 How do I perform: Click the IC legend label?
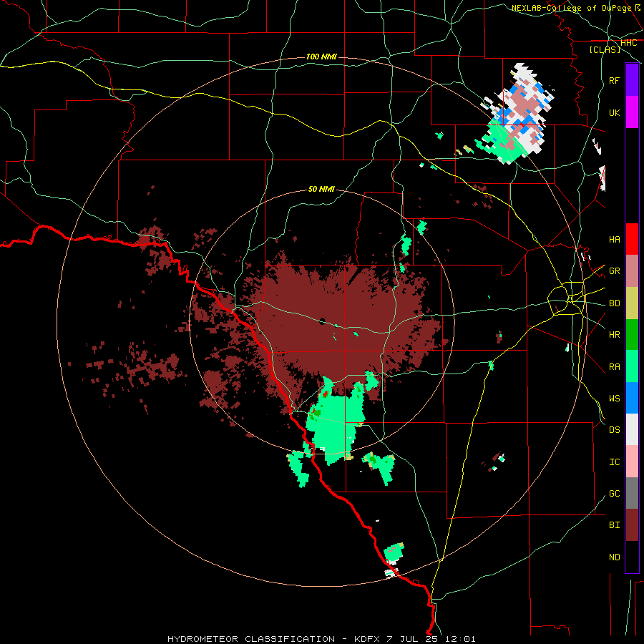pos(615,462)
